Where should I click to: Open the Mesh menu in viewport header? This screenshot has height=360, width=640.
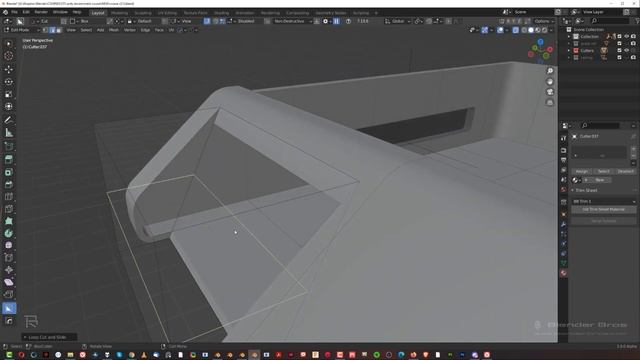pyautogui.click(x=114, y=30)
